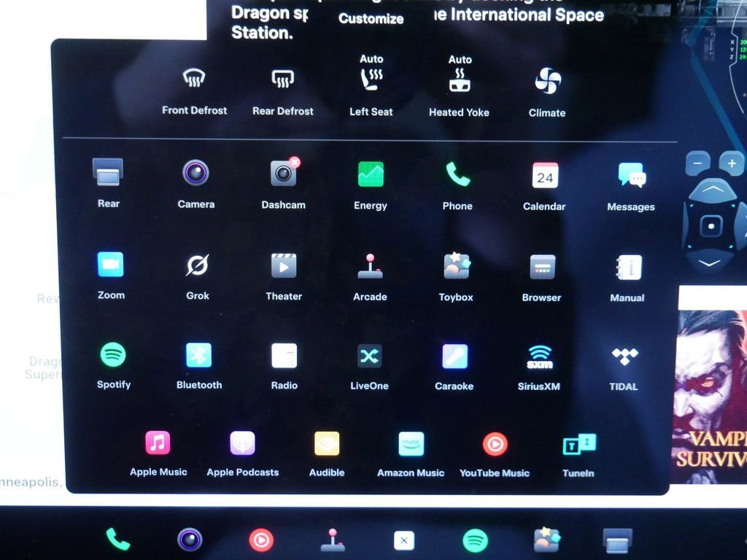Screen dimensions: 747x560
Task: Open the Browser app
Action: pyautogui.click(x=542, y=278)
